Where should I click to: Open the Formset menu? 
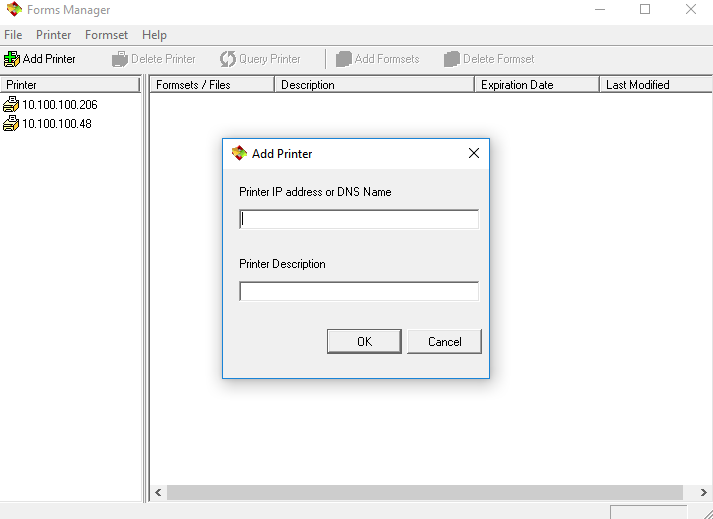pyautogui.click(x=106, y=35)
